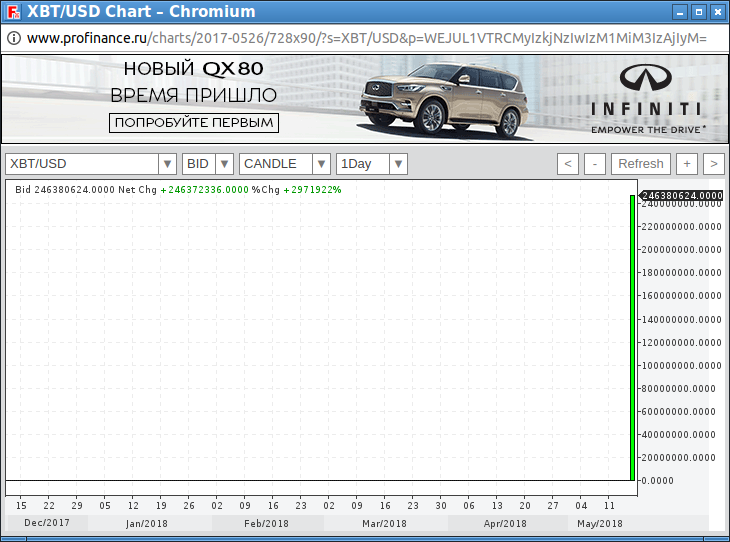Select Feb/2018 on the month axis

click(x=266, y=523)
